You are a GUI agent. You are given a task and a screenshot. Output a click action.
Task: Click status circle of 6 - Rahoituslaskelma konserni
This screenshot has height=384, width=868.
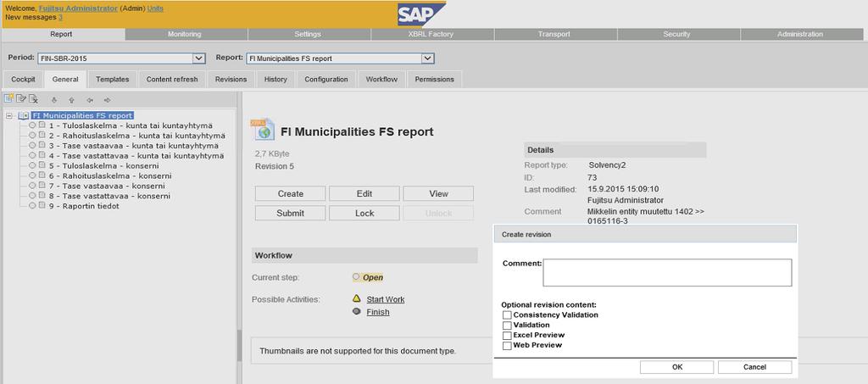click(x=33, y=175)
